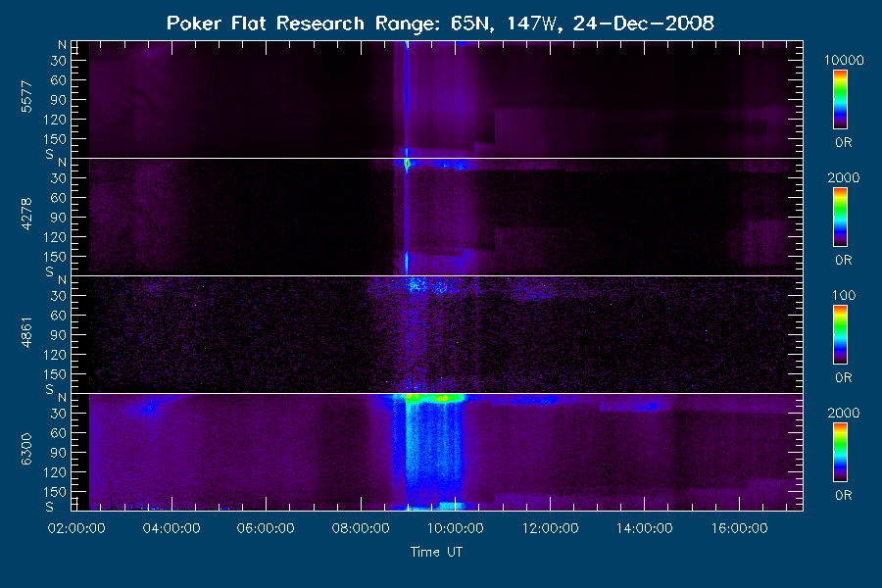Click the 90 tick label of the 4861 panel

[59, 335]
